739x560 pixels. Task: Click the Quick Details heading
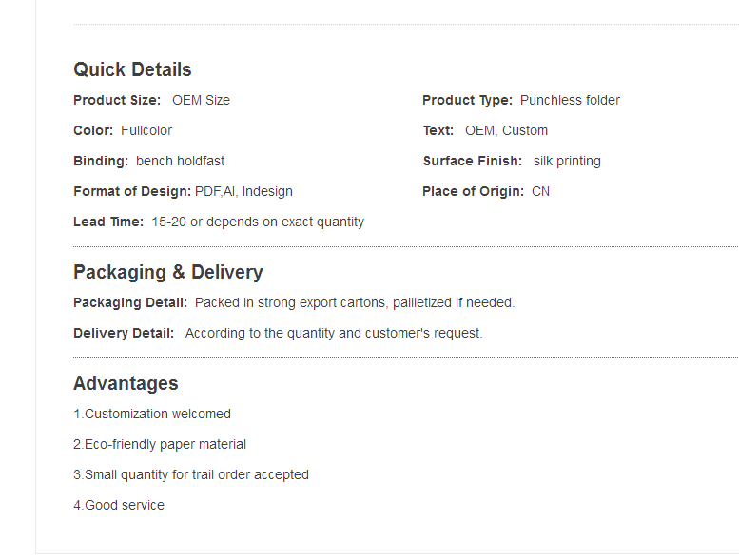click(x=132, y=69)
